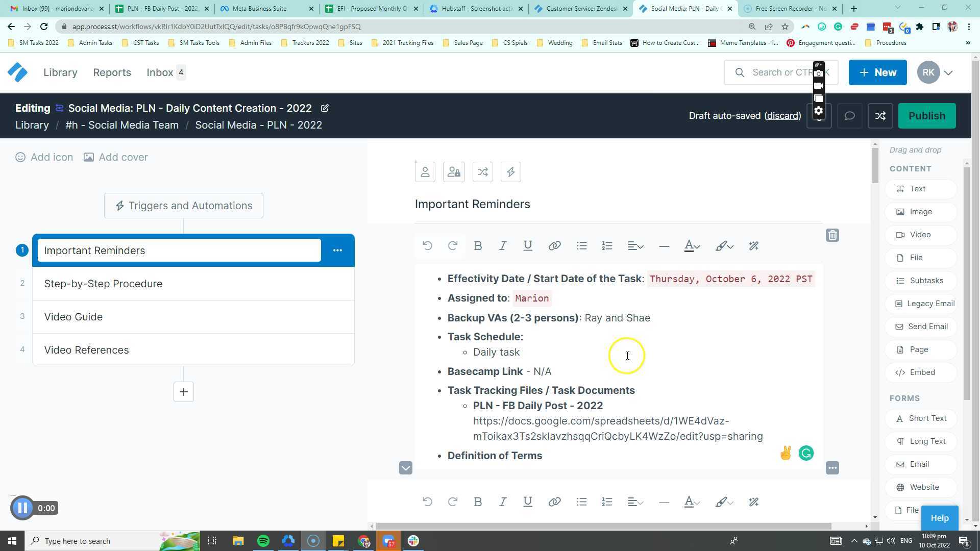The height and width of the screenshot is (551, 980).
Task: Toggle underline formatting in top toolbar
Action: click(x=528, y=246)
